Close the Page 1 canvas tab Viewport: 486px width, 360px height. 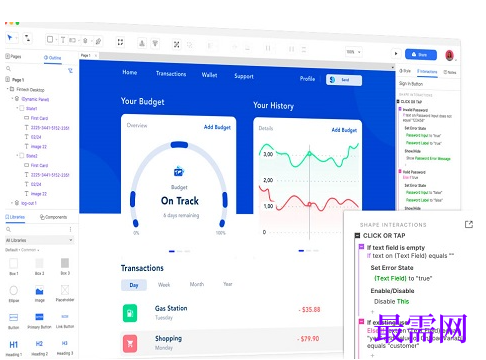pos(96,56)
